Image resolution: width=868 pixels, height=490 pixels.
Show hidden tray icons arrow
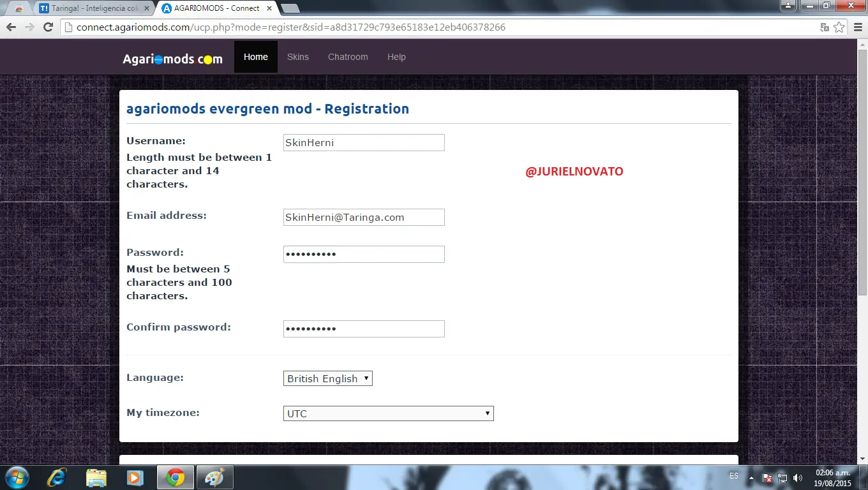pyautogui.click(x=751, y=477)
